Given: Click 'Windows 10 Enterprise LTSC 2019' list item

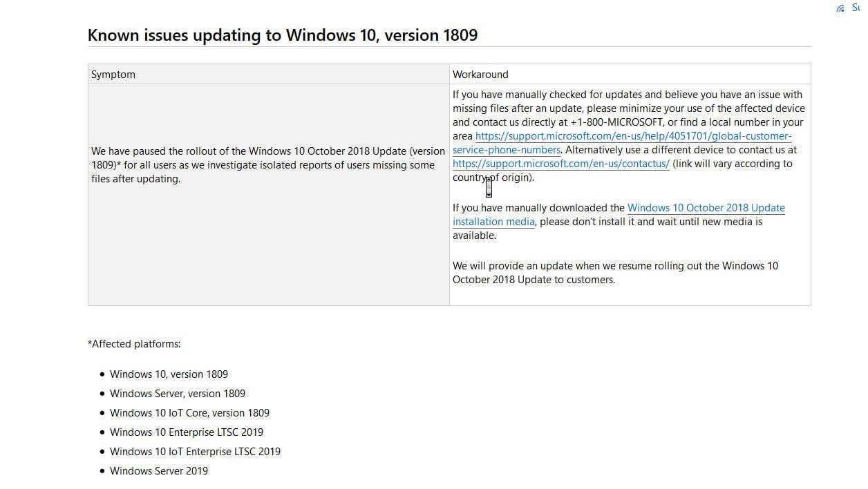Looking at the screenshot, I should click(x=187, y=432).
